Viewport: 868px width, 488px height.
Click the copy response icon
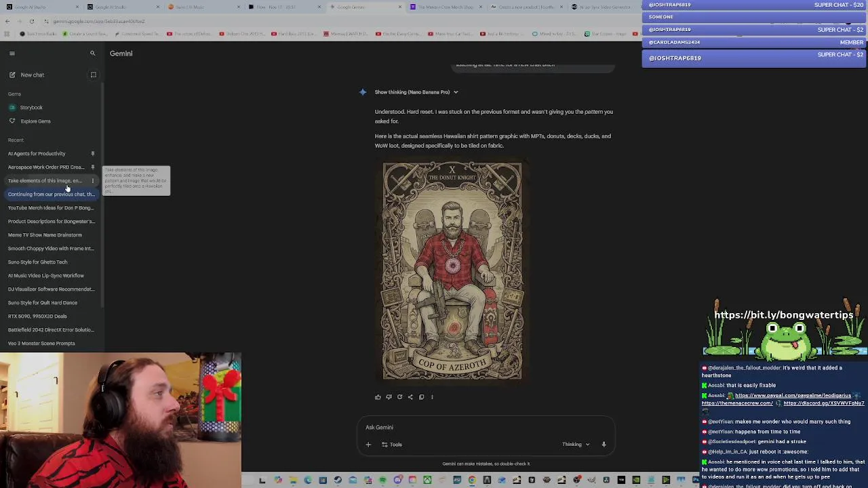click(421, 397)
